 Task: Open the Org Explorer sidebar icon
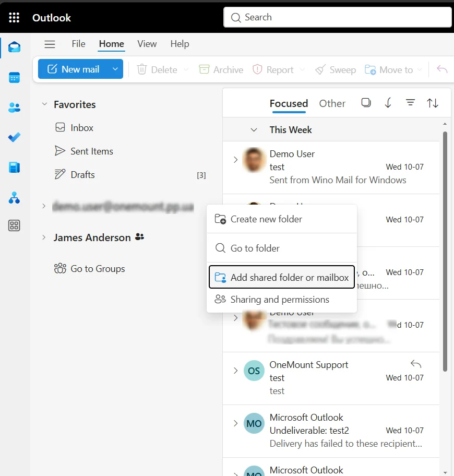click(x=14, y=198)
